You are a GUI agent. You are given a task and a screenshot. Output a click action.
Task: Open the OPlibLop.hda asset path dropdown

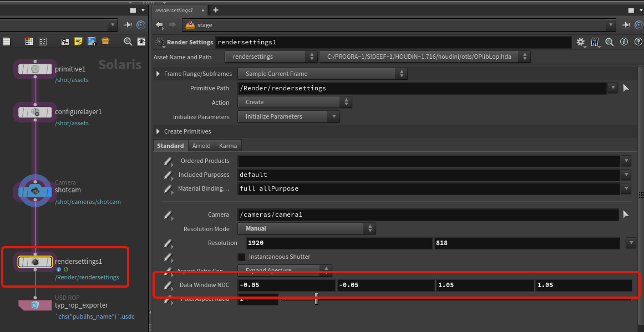click(x=425, y=57)
